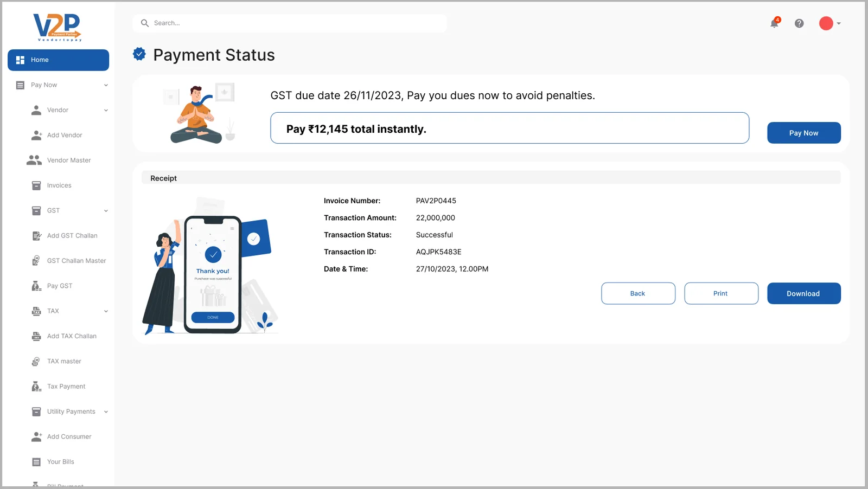Focus the Search input field
Image resolution: width=868 pixels, height=489 pixels.
[x=290, y=23]
